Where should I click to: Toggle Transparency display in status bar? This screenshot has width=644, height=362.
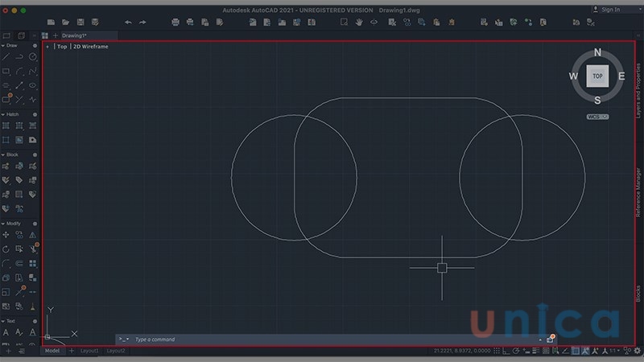point(546,351)
